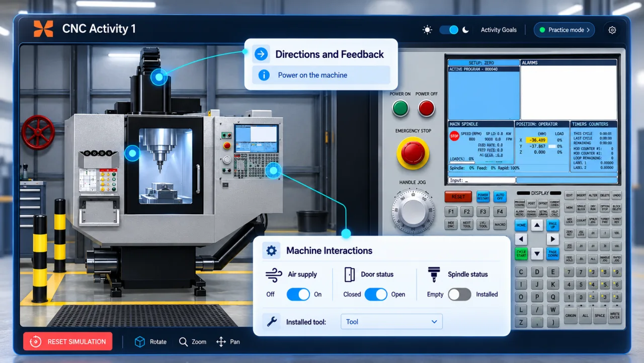Click RESET SIMULATION button
Screen dimensions: 644x363
tap(69, 341)
